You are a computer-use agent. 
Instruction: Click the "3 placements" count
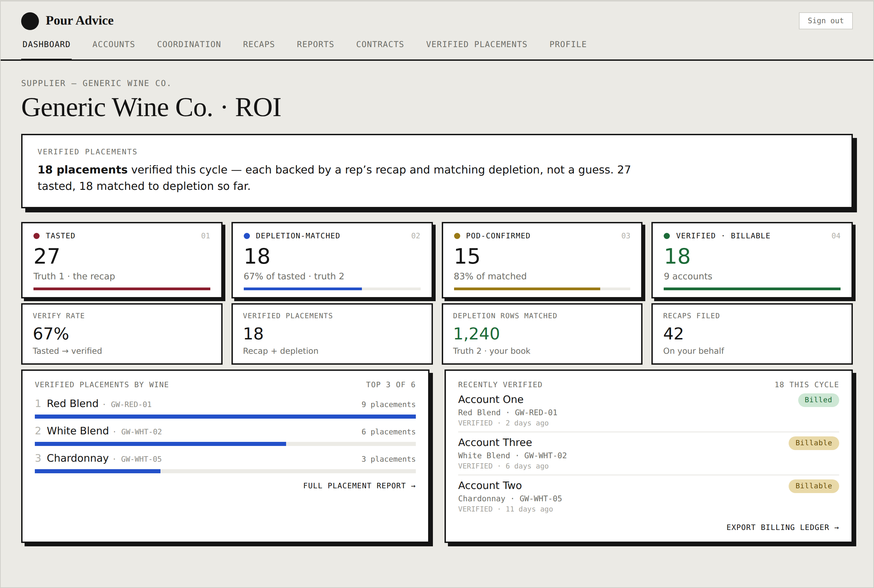pyautogui.click(x=389, y=459)
